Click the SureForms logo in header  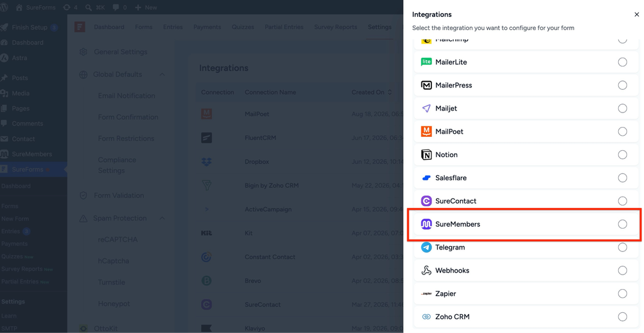click(x=80, y=27)
